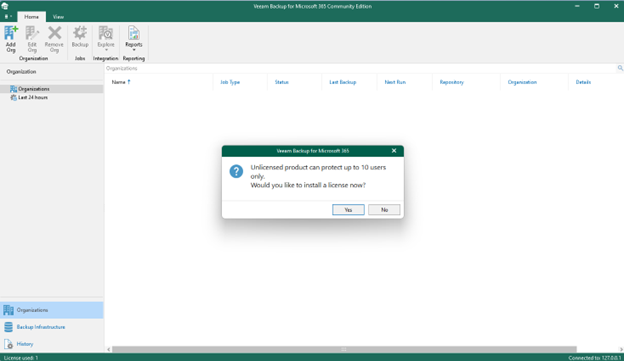Sort by the Next Run column
The image size is (624, 361).
pos(395,82)
